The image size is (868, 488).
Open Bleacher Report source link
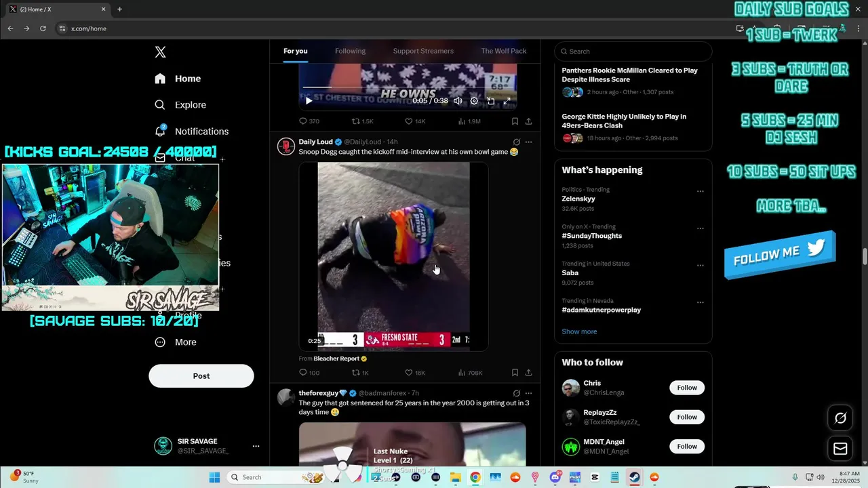point(336,359)
